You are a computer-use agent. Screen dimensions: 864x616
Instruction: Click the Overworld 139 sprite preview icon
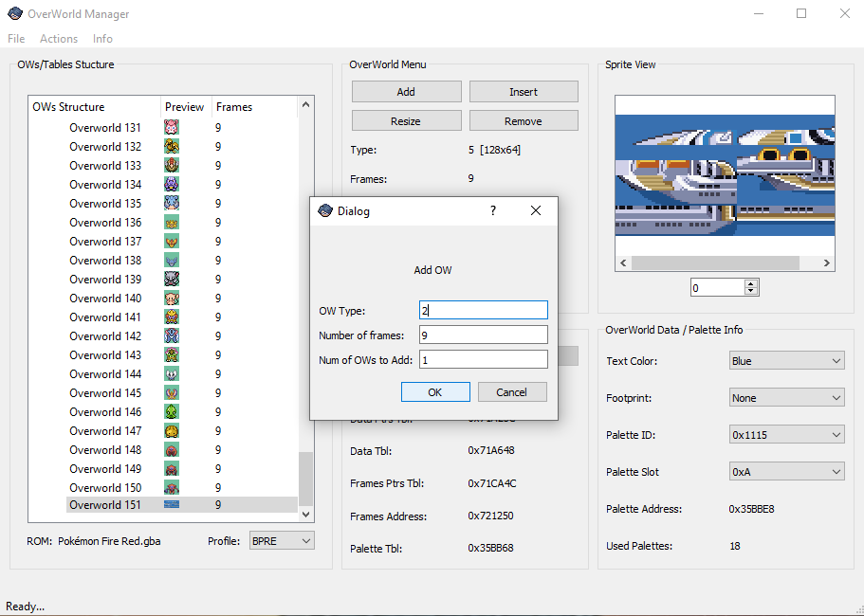click(172, 280)
